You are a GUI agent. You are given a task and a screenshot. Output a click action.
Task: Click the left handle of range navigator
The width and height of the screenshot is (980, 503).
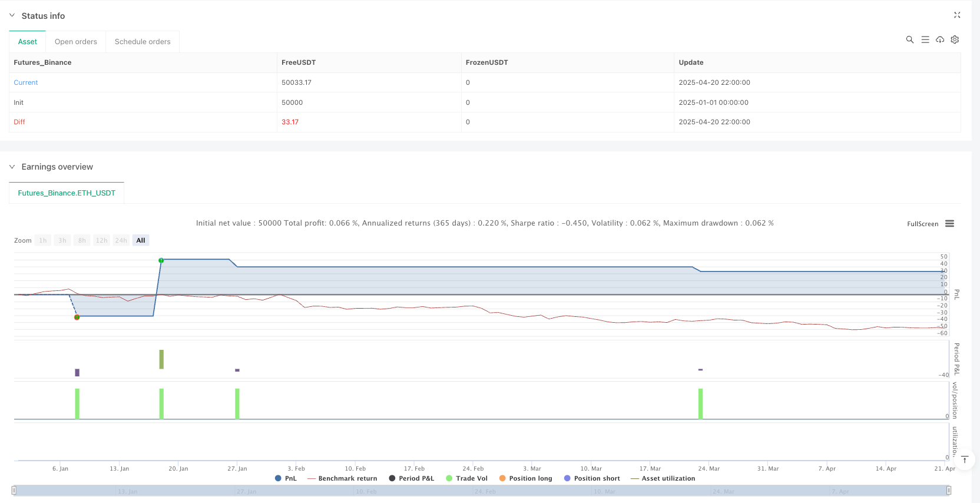point(14,490)
